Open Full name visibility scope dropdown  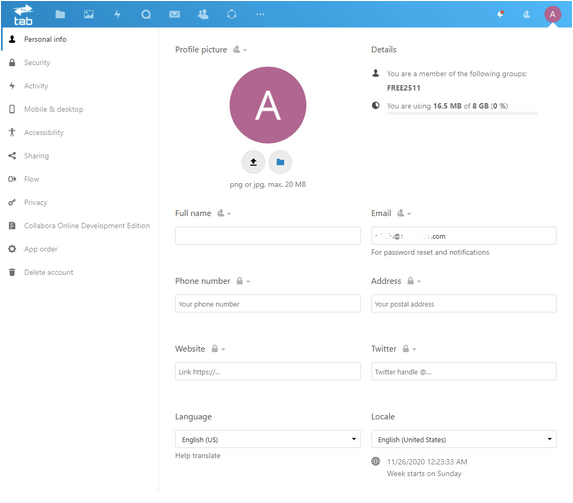224,213
